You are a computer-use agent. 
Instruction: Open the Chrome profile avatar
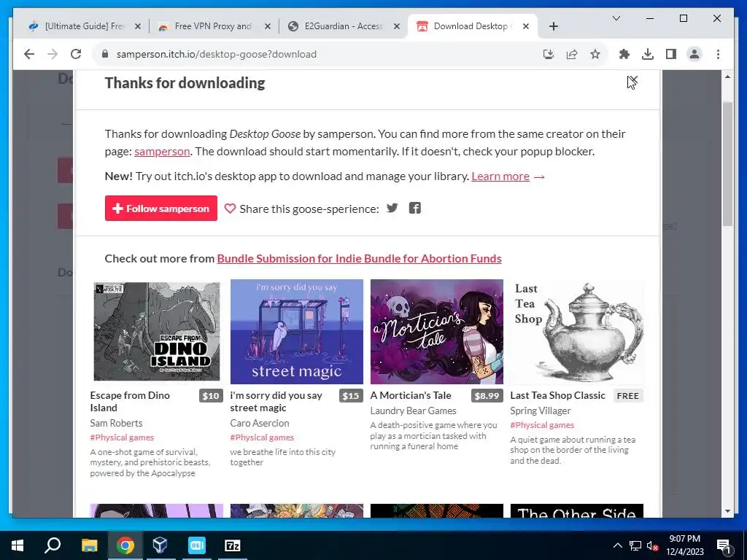[x=694, y=54]
